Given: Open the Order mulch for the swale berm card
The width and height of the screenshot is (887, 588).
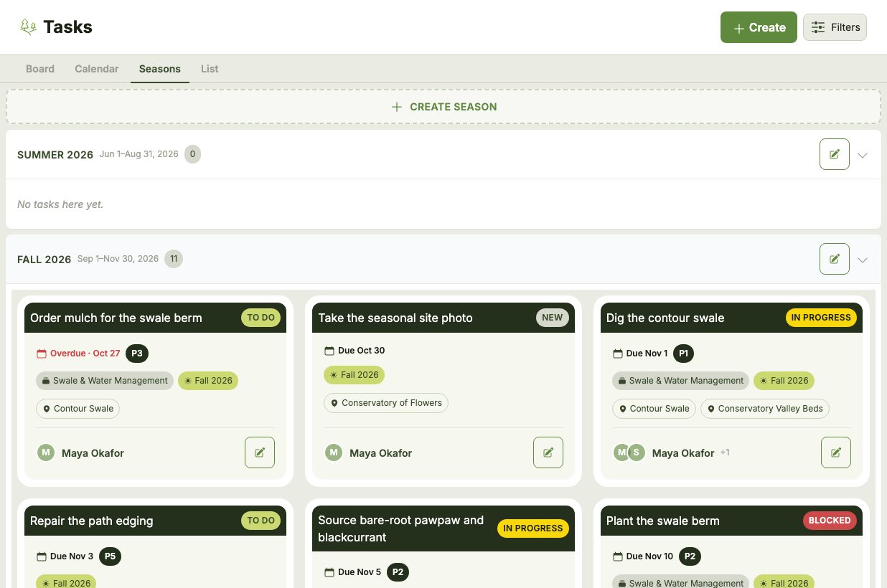Looking at the screenshot, I should coord(156,391).
